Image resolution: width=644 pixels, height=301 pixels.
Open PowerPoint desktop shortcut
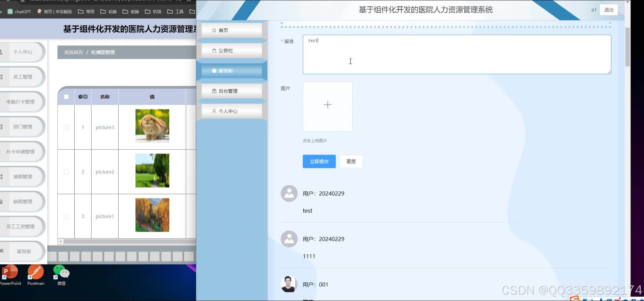[10, 275]
